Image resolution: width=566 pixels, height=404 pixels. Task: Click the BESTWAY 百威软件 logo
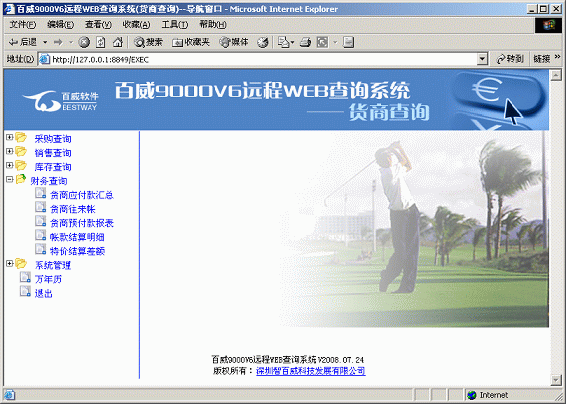point(60,101)
